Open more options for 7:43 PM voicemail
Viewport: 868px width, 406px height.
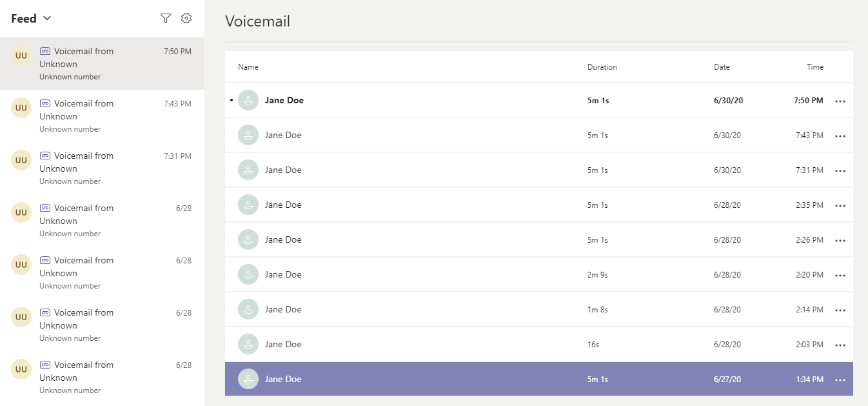coord(840,136)
